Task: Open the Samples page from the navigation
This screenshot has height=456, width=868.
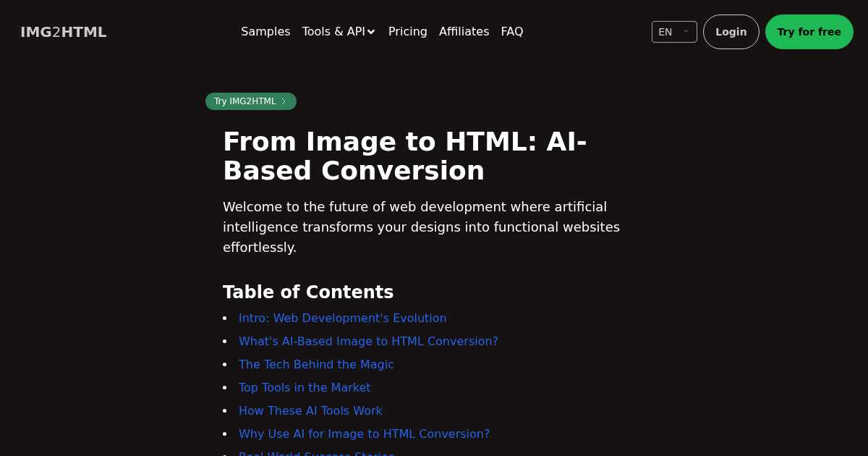Action: [265, 32]
